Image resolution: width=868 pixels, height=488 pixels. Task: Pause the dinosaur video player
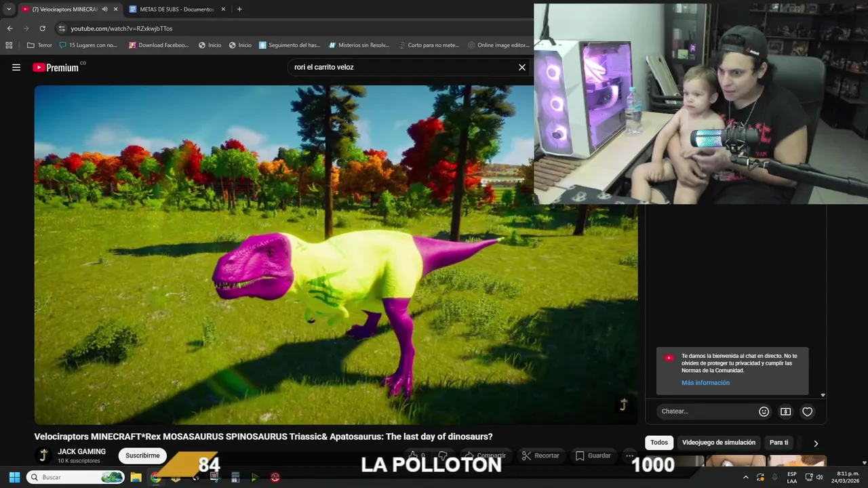pos(336,254)
